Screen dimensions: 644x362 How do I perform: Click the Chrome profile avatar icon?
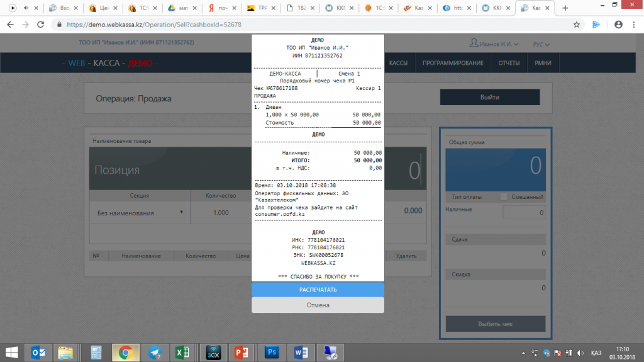[x=618, y=25]
